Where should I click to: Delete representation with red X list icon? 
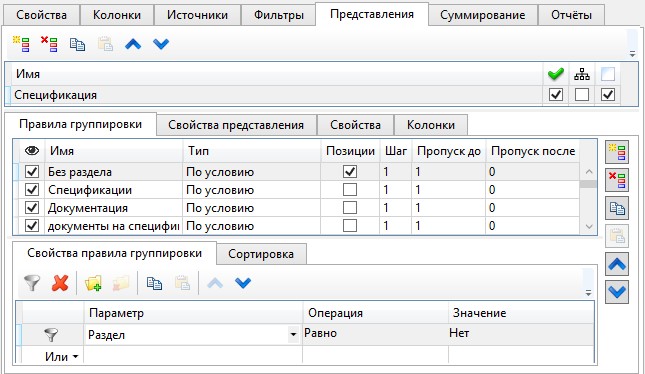49,44
